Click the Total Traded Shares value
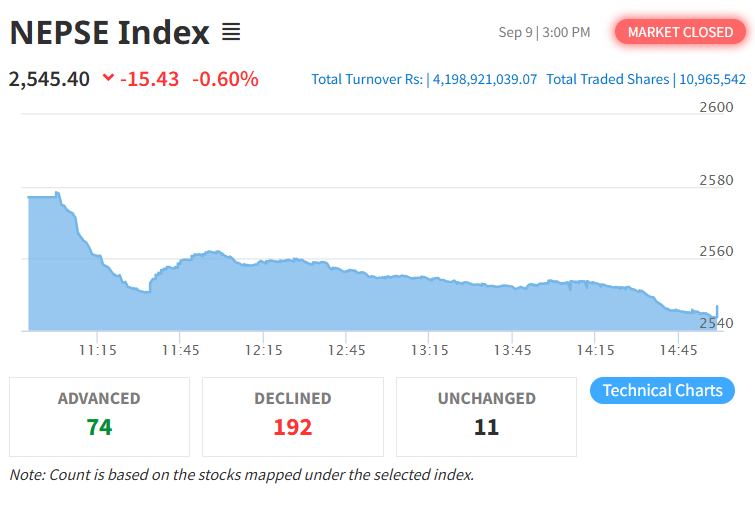755x510 pixels. [712, 79]
